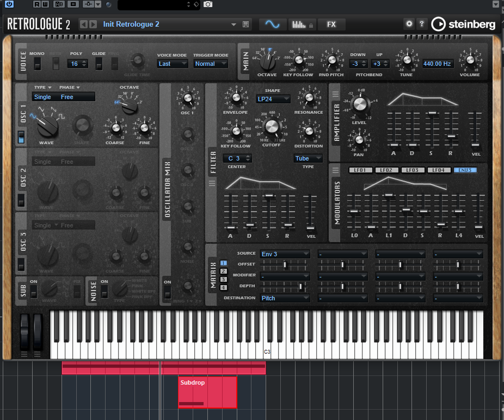The height and width of the screenshot is (420, 504).
Task: Open the Voice Mode Last dropdown
Action: (173, 64)
